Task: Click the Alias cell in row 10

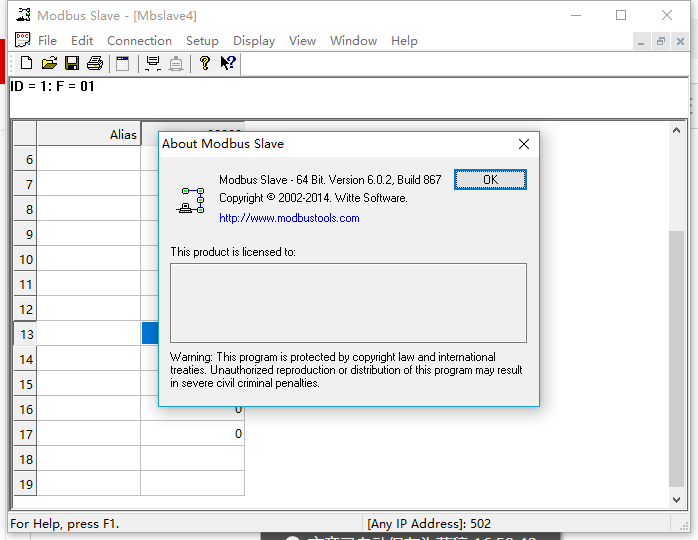Action: click(89, 259)
